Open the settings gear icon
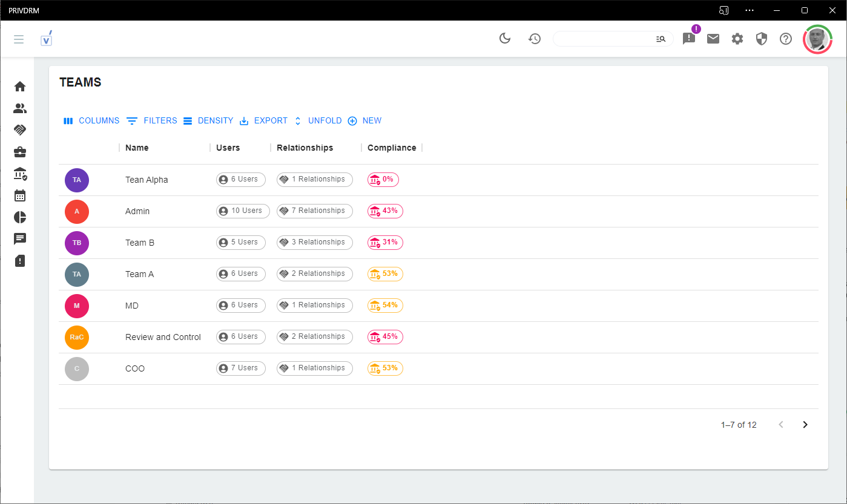This screenshot has width=847, height=504. (737, 39)
